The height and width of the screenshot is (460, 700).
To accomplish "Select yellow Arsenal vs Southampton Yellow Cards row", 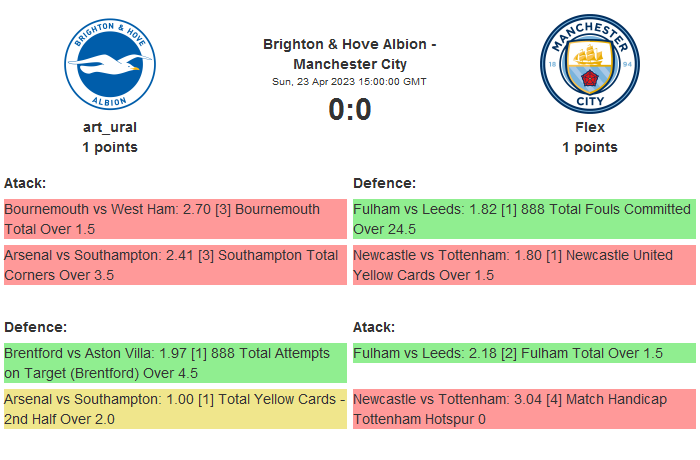I will tap(175, 409).
